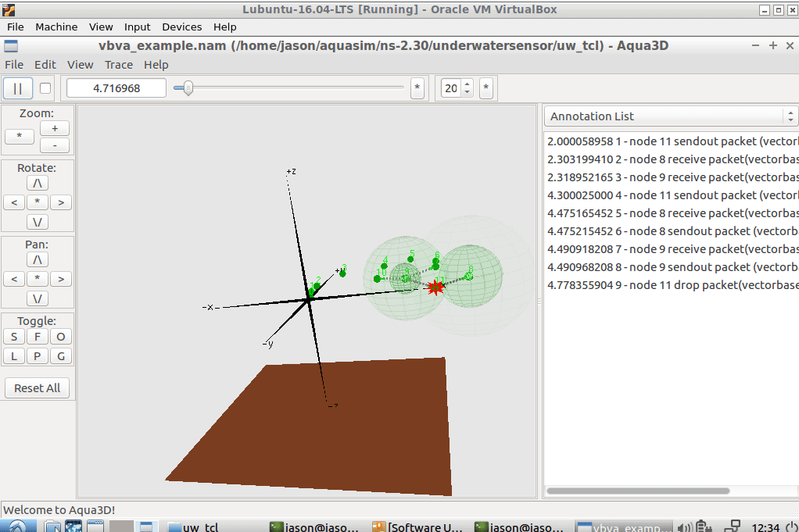Select annotation 6 node 8 sendout packet
The height and width of the screenshot is (532, 799).
[x=672, y=231]
